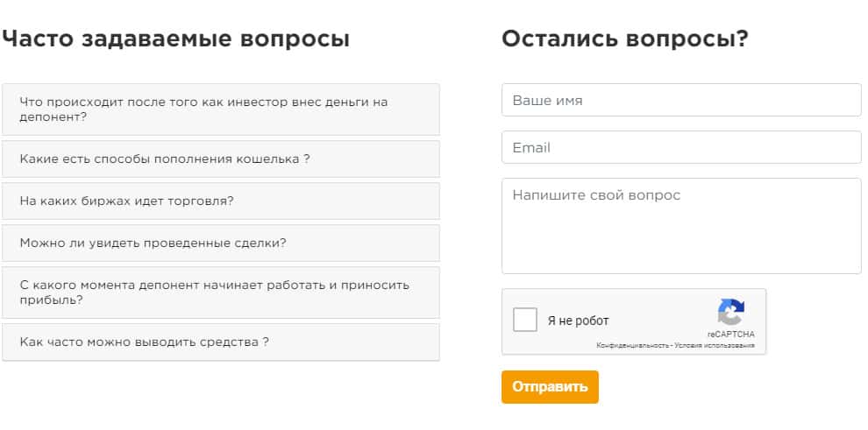Click the "Я не робот" label text
868x430 pixels.
click(579, 321)
